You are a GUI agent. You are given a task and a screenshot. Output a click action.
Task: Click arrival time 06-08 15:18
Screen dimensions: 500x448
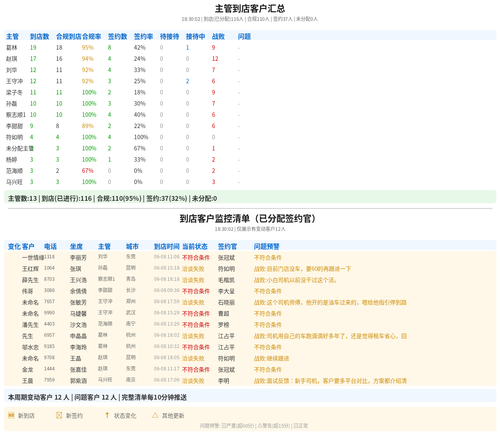(167, 268)
